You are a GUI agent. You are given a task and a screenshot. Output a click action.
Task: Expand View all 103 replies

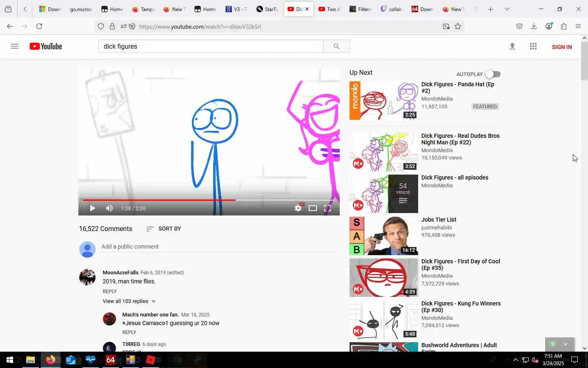(129, 301)
